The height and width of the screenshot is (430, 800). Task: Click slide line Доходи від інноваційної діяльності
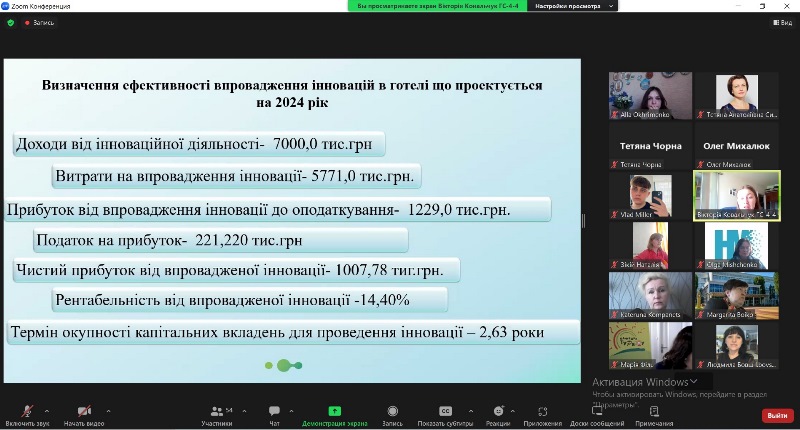coord(199,144)
